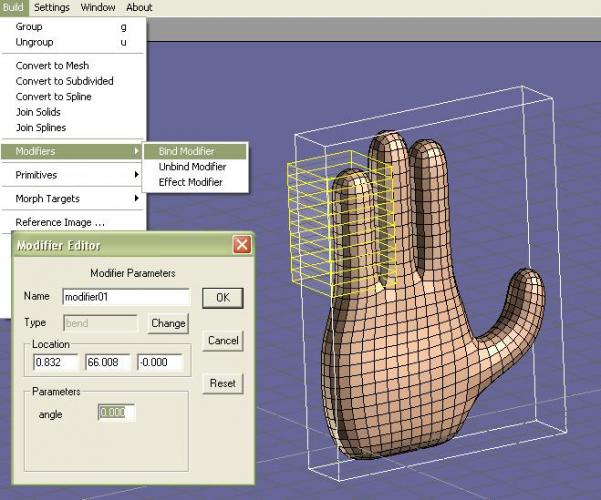Click the modifier Name text field
Image resolution: width=601 pixels, height=500 pixels.
coord(125,297)
